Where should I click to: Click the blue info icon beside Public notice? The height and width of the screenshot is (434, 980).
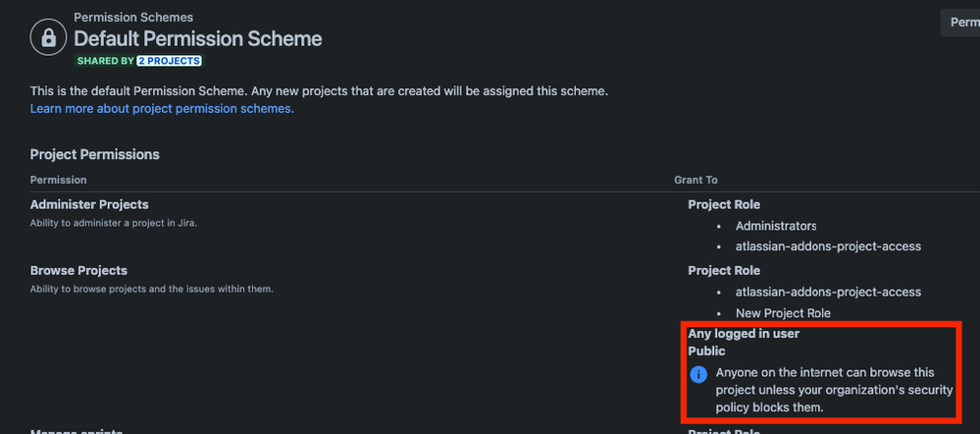click(x=698, y=374)
